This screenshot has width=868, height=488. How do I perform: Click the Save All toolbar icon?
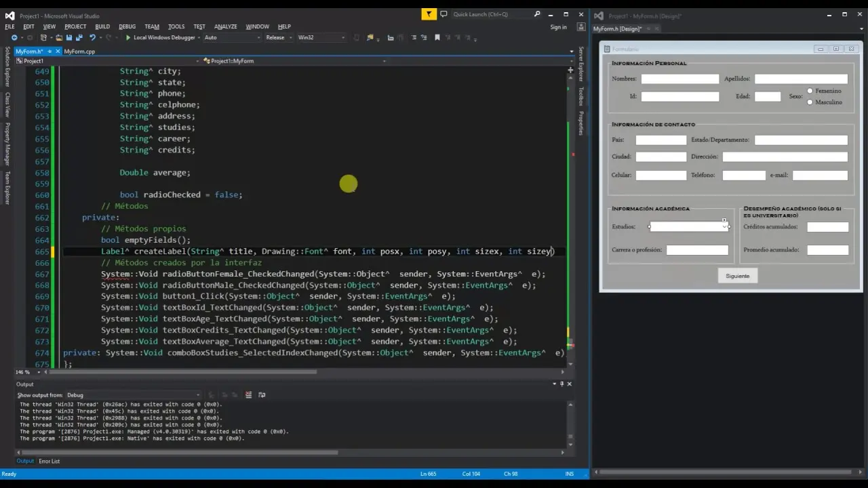click(79, 38)
